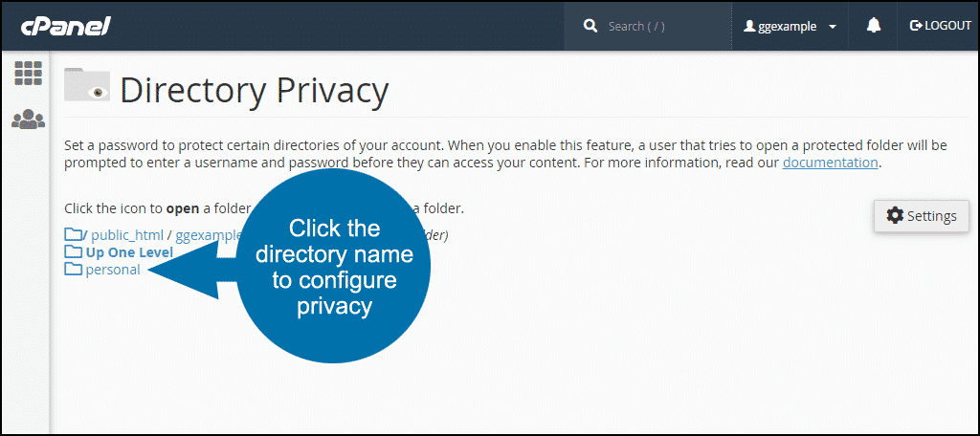Click the user silhouette icon beside ggexample
This screenshot has height=436, width=980.
(x=749, y=26)
